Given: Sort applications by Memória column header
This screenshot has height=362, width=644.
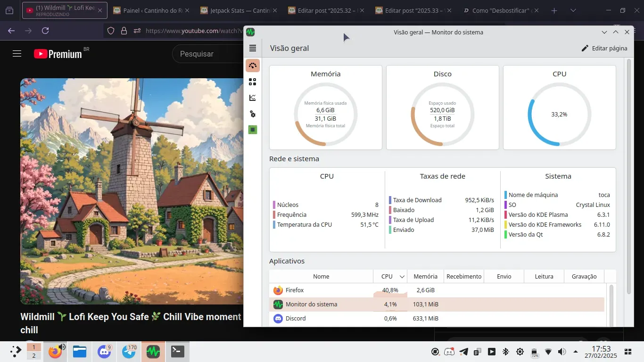Looking at the screenshot, I should pos(425,277).
